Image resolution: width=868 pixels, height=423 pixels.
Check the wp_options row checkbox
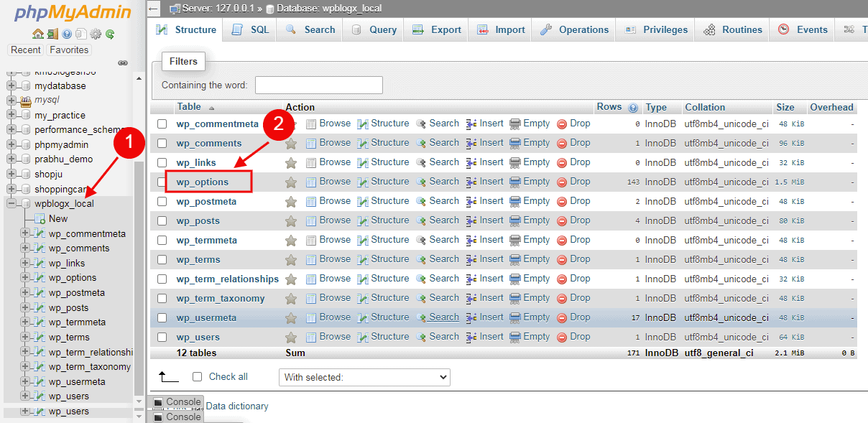click(162, 182)
